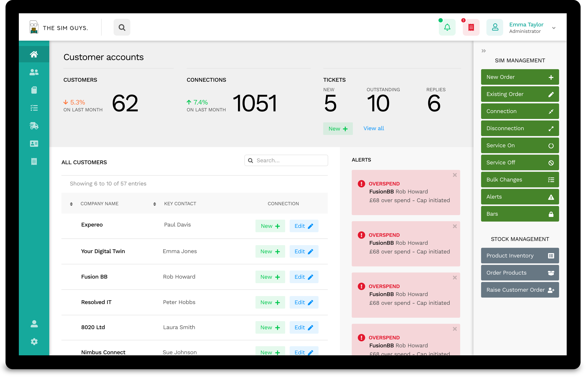Click View all tickets link
Image resolution: width=588 pixels, height=377 pixels.
(373, 128)
